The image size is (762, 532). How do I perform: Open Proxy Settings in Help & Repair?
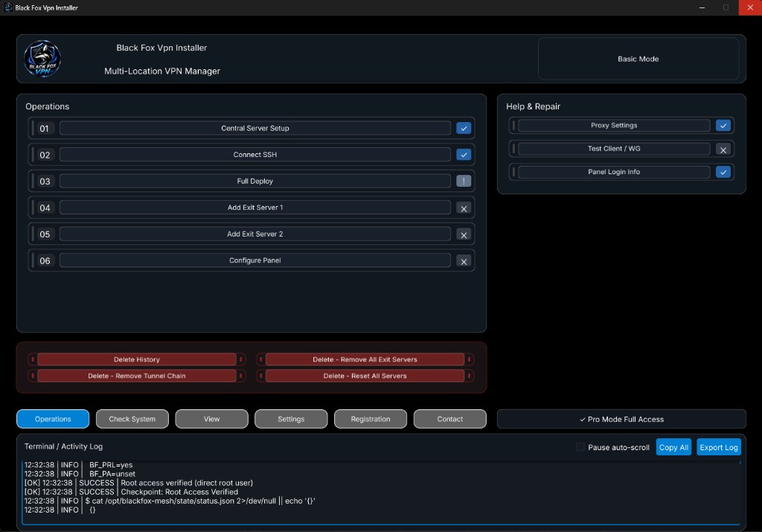614,125
